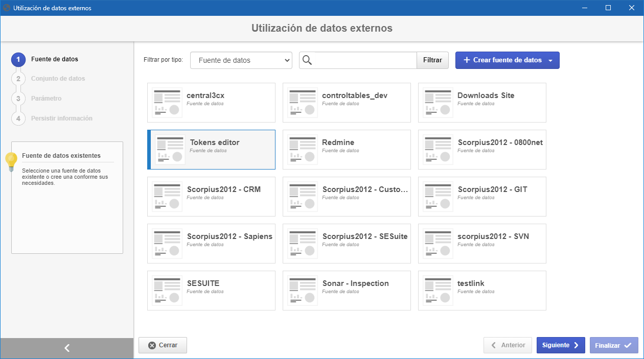This screenshot has height=359, width=644.
Task: Collapse the left sidebar with the arrow
Action: pyautogui.click(x=66, y=348)
